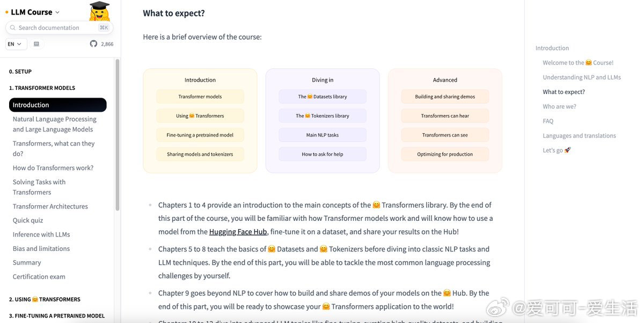This screenshot has width=644, height=323.
Task: Expand the EN language selector
Action: click(16, 44)
